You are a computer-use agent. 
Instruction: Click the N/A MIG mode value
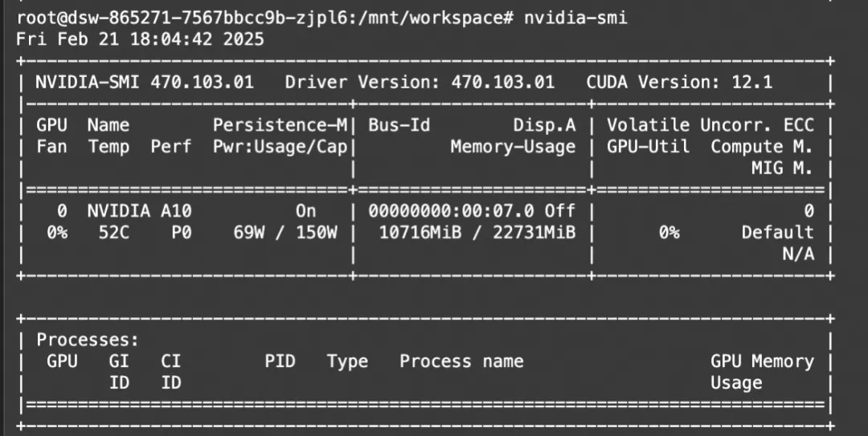[797, 254]
